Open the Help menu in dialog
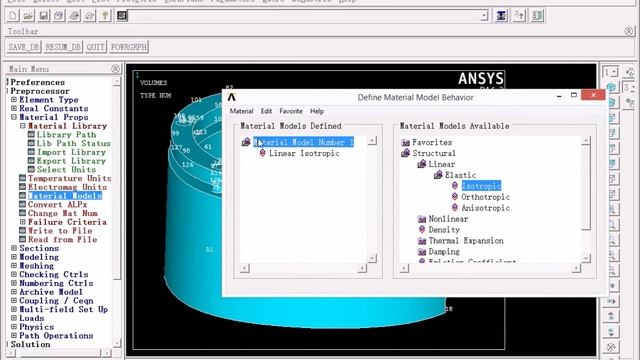Image resolution: width=640 pixels, height=360 pixels. (317, 111)
